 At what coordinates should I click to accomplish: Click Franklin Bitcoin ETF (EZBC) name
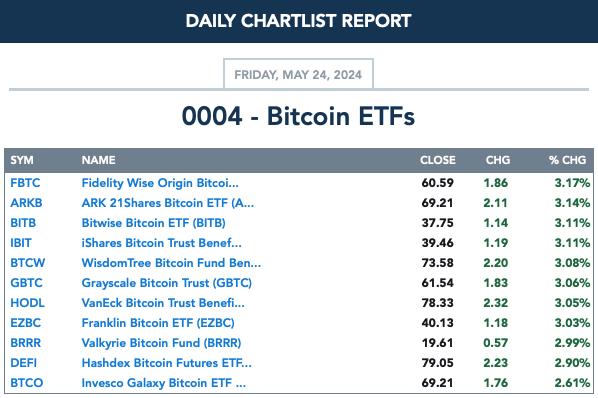tap(158, 323)
